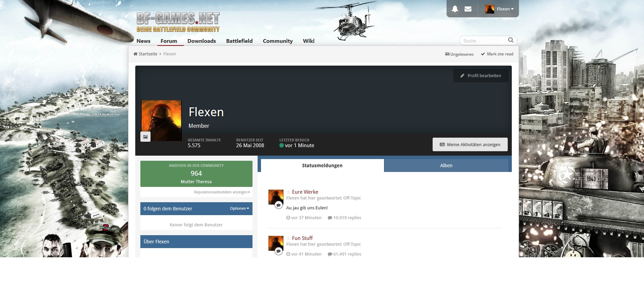Click the vor 41 Minuten timestamp
Viewport: 644px width, 296px height.
(x=304, y=254)
